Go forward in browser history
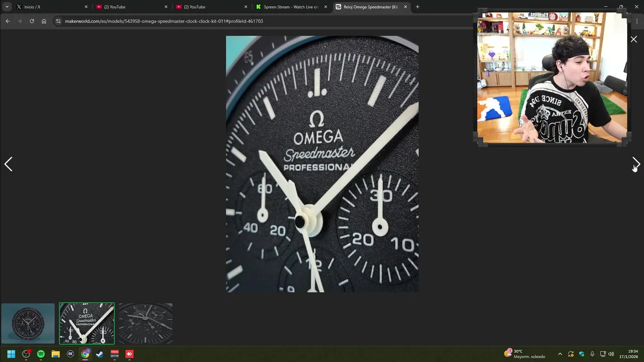The image size is (644, 362). 20,21
